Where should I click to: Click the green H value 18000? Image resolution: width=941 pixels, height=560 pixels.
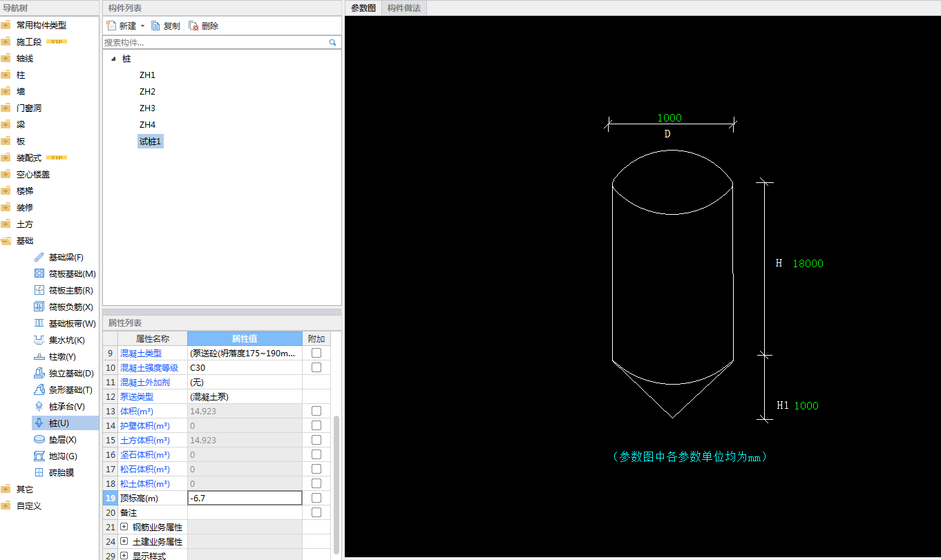[808, 263]
